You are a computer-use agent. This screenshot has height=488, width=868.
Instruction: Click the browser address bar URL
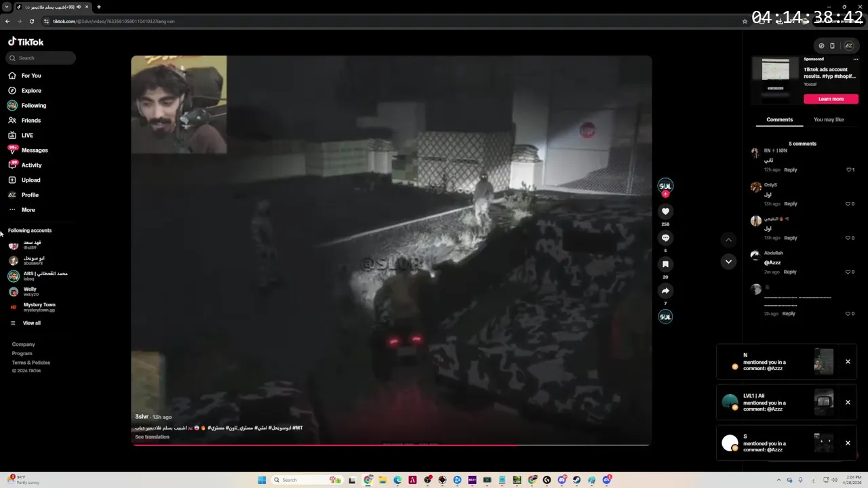(x=114, y=21)
